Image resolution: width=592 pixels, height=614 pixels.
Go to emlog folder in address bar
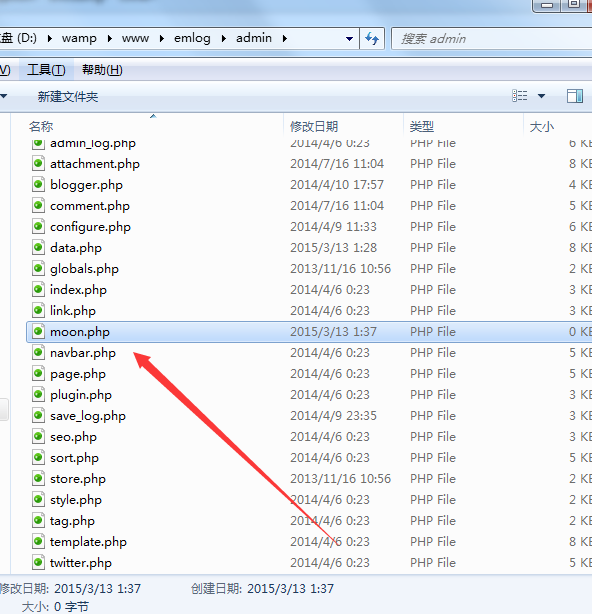tap(192, 38)
